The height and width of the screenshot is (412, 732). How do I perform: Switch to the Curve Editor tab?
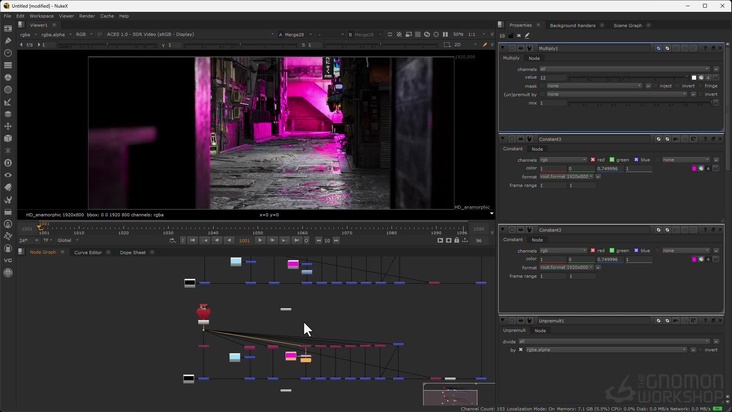point(88,252)
